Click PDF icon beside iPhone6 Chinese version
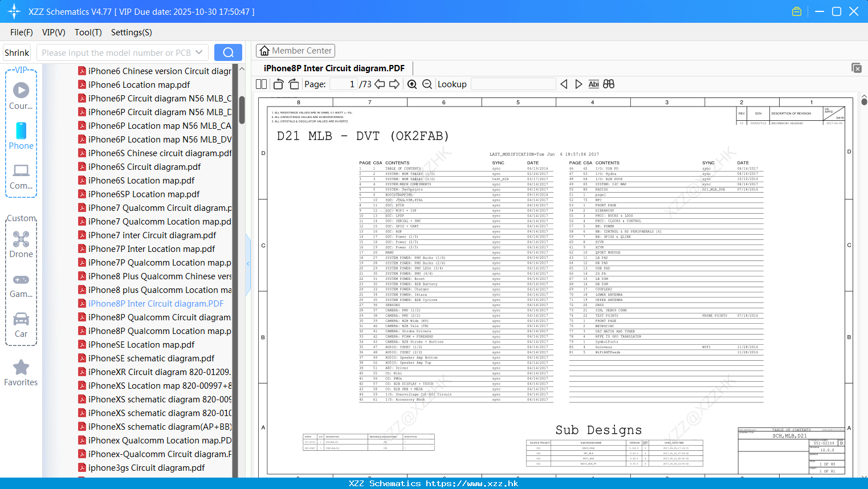The image size is (868, 489). pos(82,71)
